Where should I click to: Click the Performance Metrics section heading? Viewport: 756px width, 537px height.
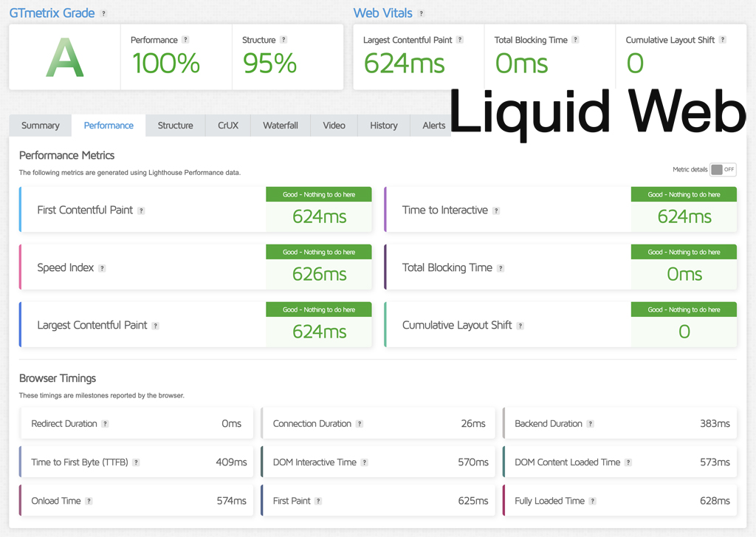[x=66, y=155]
